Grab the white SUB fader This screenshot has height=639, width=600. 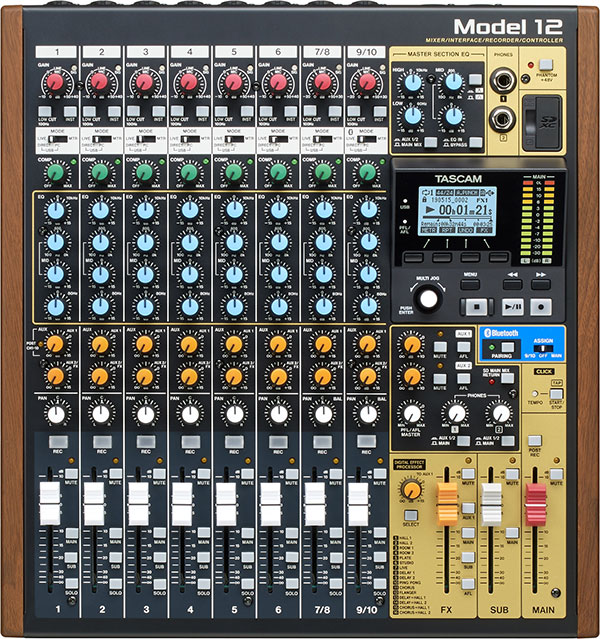[491, 504]
